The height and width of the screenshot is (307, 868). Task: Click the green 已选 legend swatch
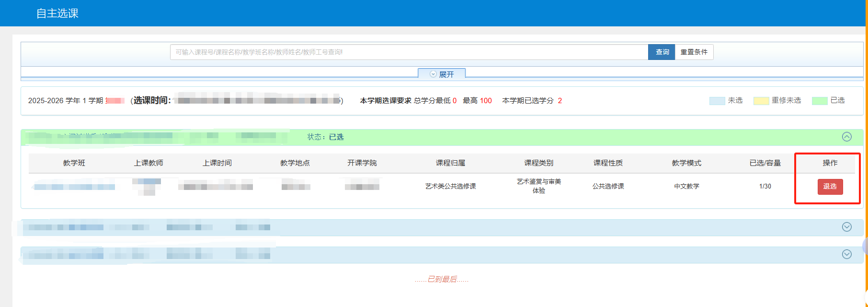(x=819, y=101)
